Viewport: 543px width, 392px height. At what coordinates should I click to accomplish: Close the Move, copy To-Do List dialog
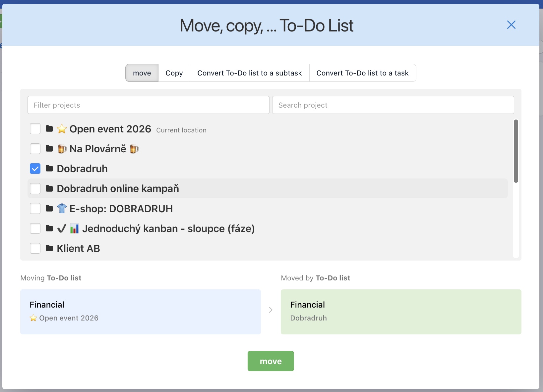click(511, 25)
